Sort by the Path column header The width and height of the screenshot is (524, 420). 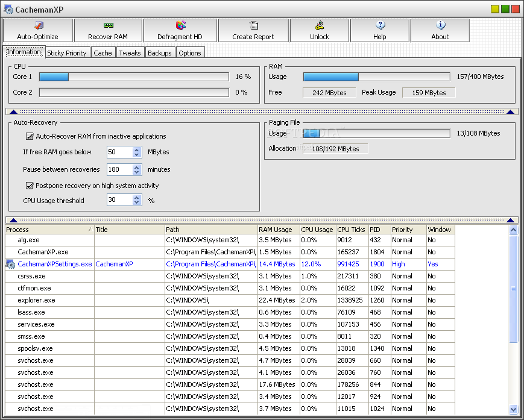(211, 230)
